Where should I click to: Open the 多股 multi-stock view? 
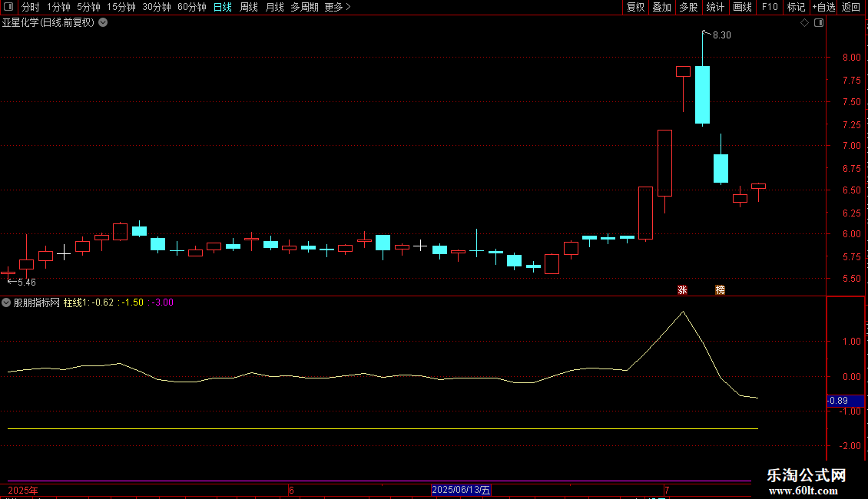pyautogui.click(x=688, y=7)
